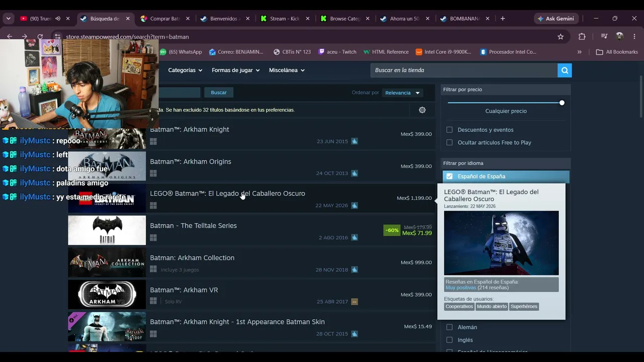This screenshot has height=362, width=644.
Task: Open Batman - The Telltale Series link
Action: point(193,226)
